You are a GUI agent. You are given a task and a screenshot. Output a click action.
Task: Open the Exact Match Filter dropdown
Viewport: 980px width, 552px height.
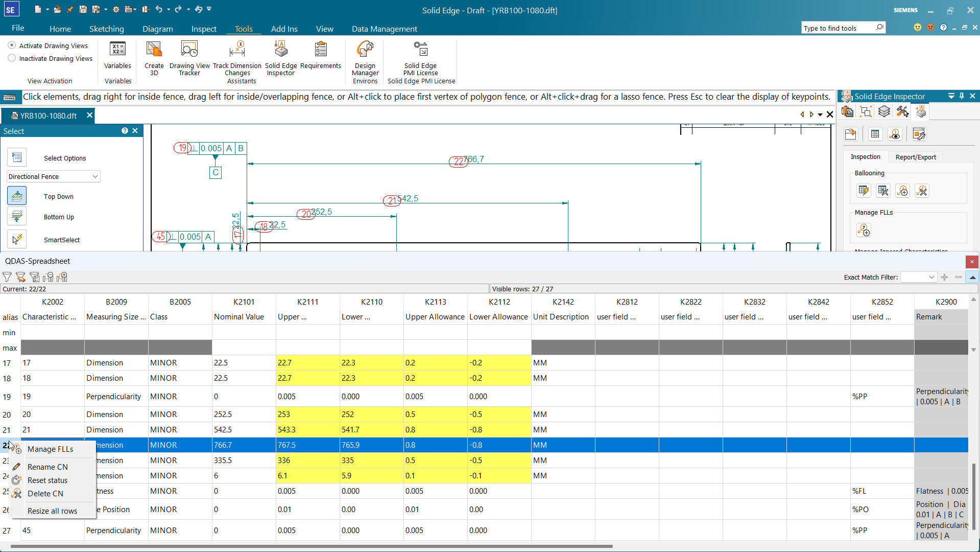[933, 277]
